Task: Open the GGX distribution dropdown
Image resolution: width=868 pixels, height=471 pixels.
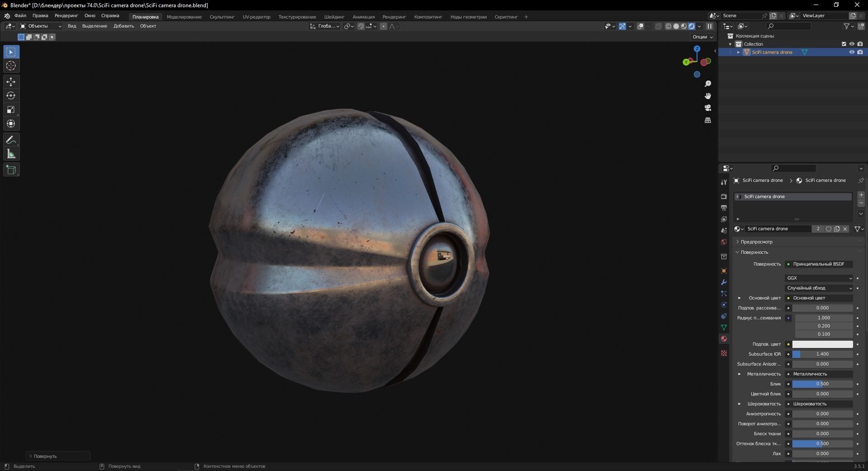Action: pos(819,278)
